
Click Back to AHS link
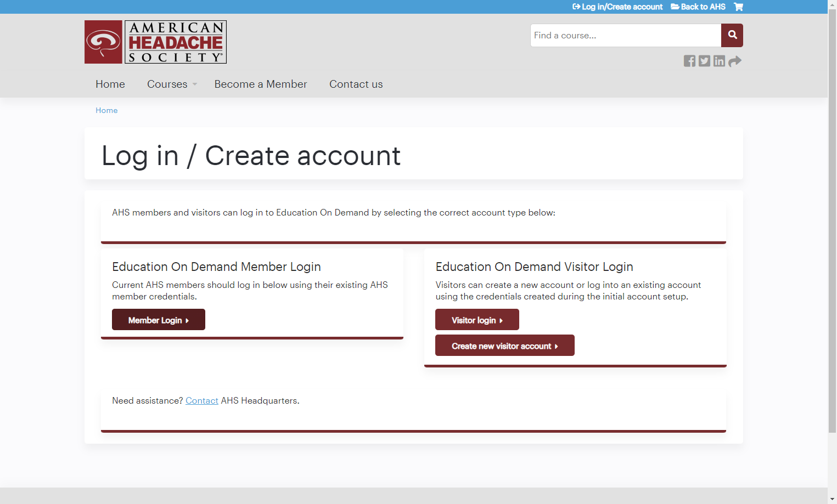click(698, 7)
